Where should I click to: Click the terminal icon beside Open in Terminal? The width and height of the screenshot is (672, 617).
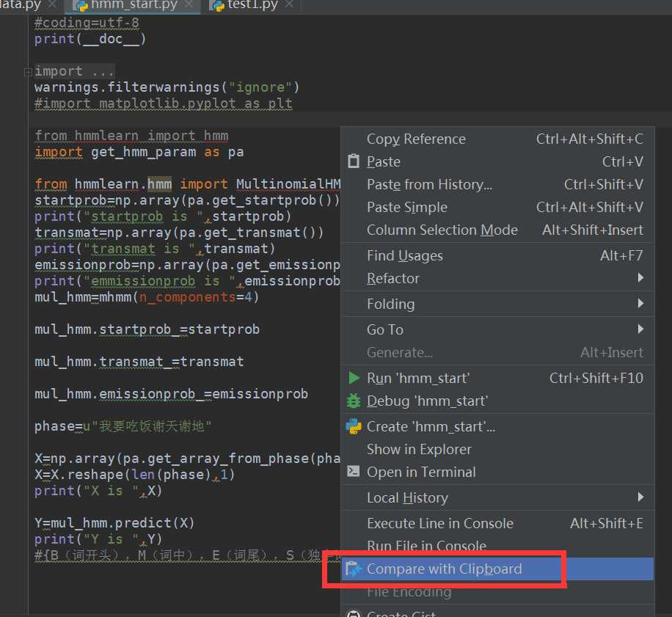coord(353,471)
